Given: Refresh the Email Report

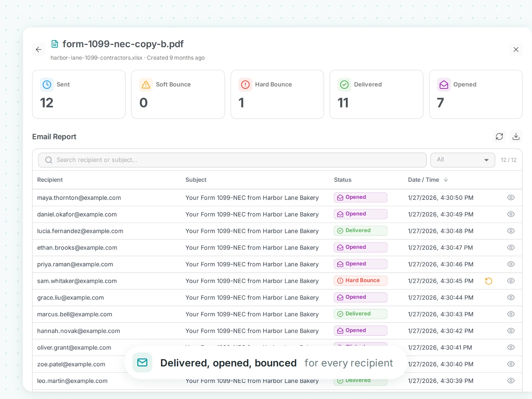Looking at the screenshot, I should click(499, 136).
